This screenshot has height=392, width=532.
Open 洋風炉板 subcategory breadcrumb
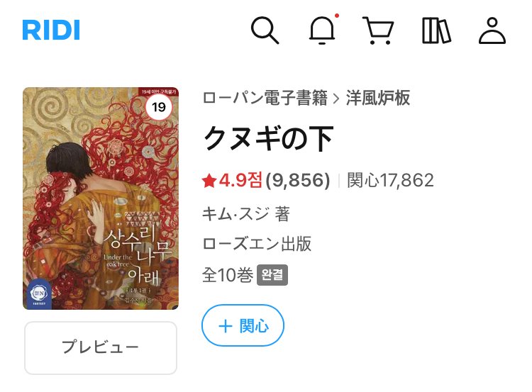(x=377, y=98)
